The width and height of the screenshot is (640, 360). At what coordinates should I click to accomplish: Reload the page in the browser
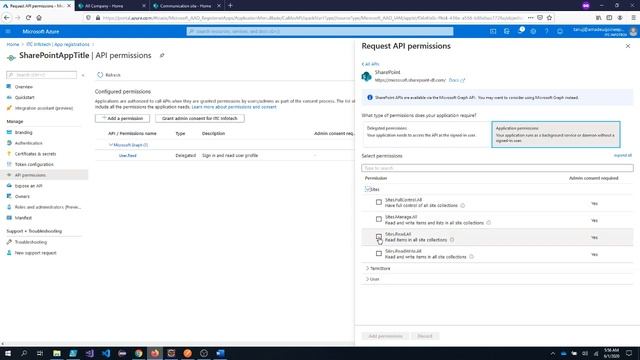point(28,18)
